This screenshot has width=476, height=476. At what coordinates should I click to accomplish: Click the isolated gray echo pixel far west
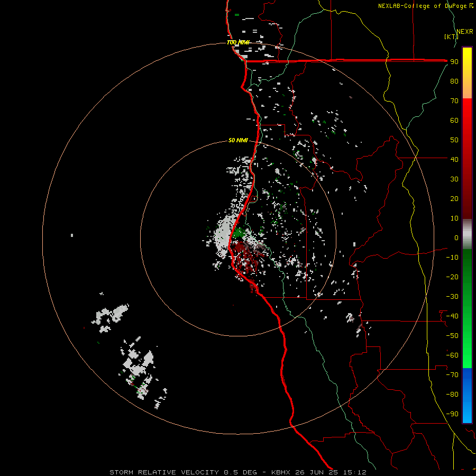click(x=72, y=235)
